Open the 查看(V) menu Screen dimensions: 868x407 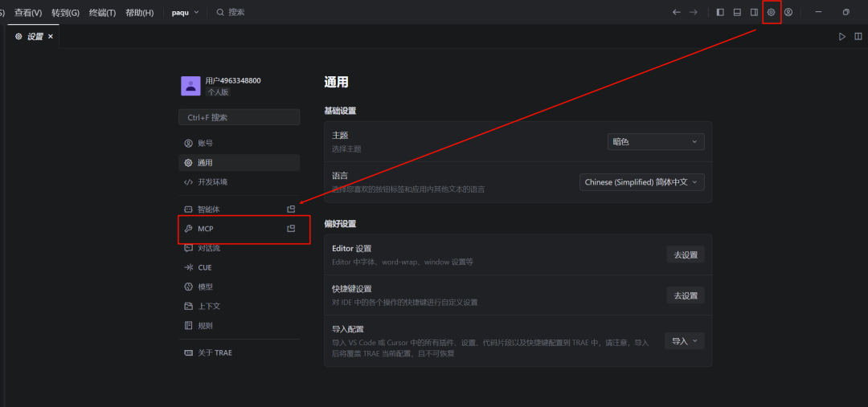28,13
